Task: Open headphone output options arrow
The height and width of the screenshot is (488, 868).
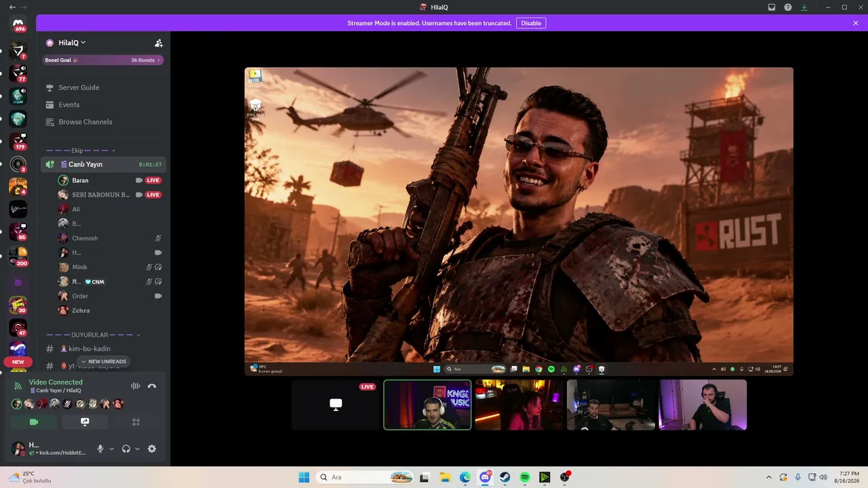Action: point(138,449)
